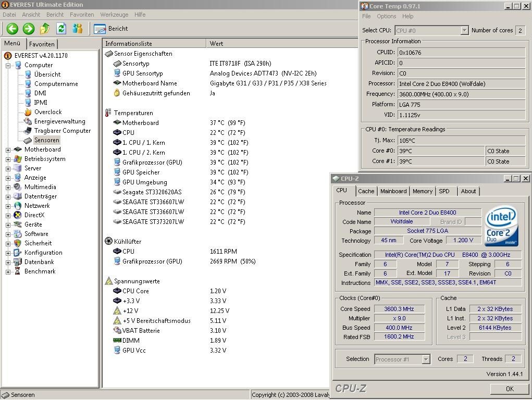Click the Spannungswerte warning icon

pos(108,281)
